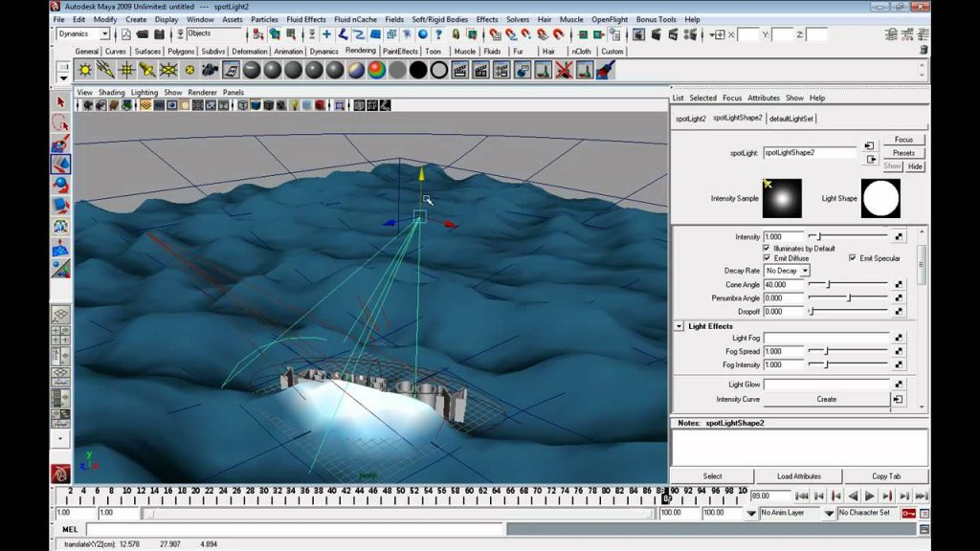Click the Penumbra Angle slider
Viewport: 980px width, 551px height.
[x=848, y=298]
